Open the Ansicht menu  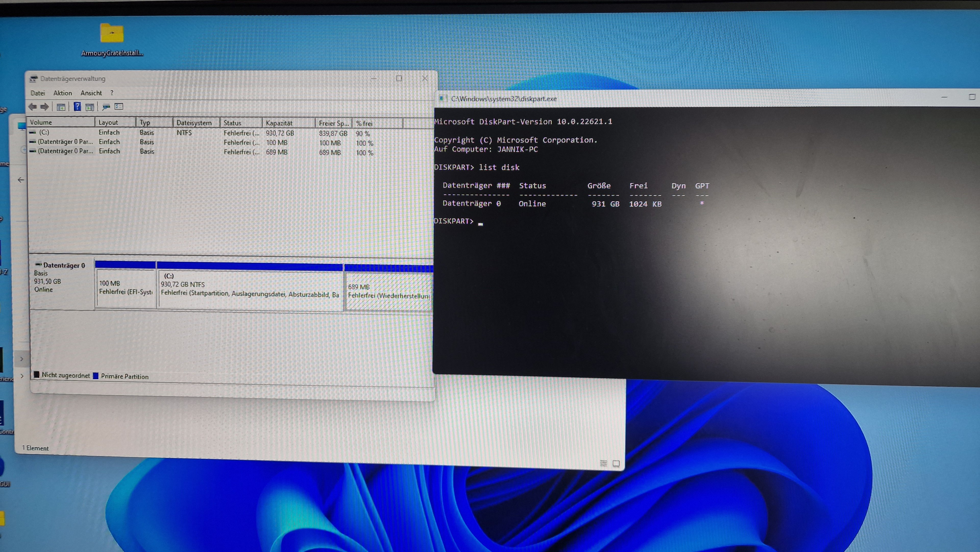tap(91, 93)
